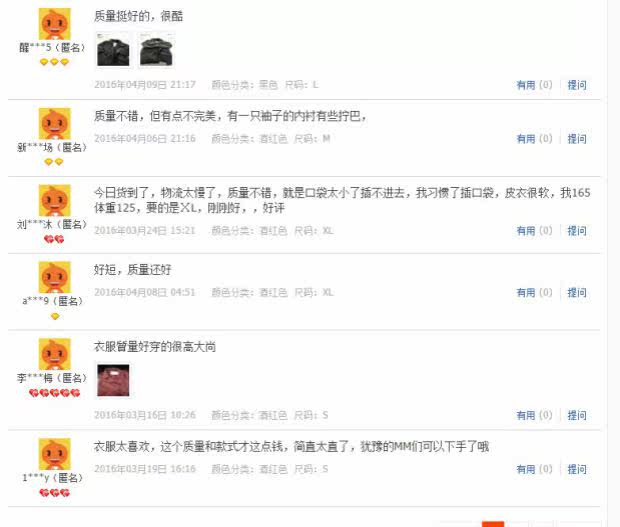Image resolution: width=620 pixels, height=527 pixels.
Task: Open first black jacket review photo
Action: 113,50
